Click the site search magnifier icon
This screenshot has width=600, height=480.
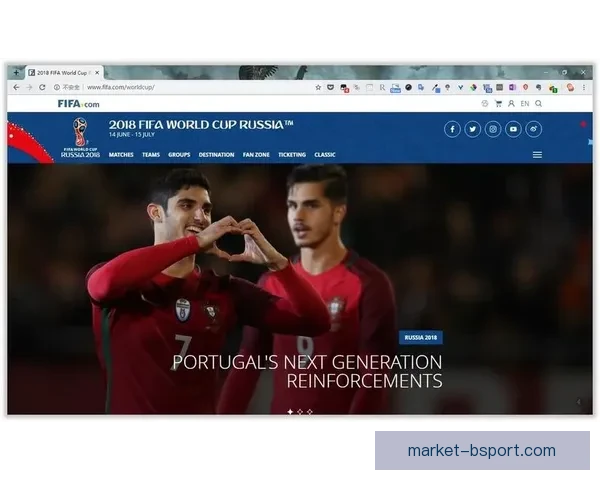[538, 104]
